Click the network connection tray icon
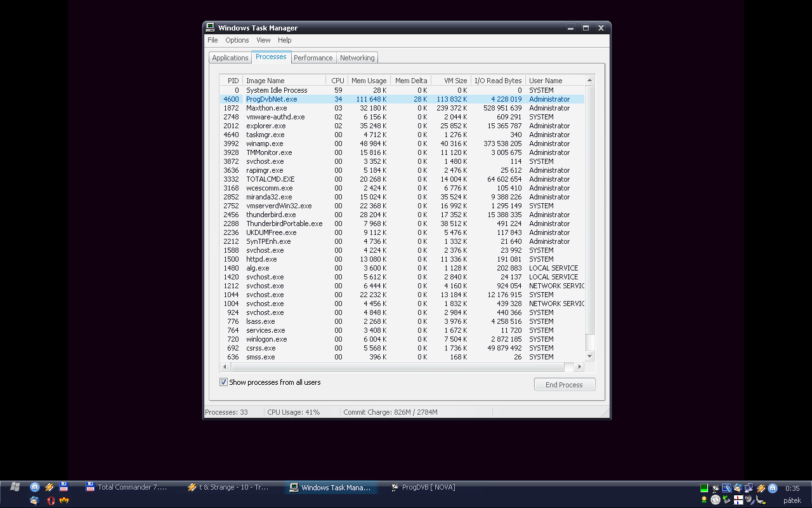 point(749,488)
